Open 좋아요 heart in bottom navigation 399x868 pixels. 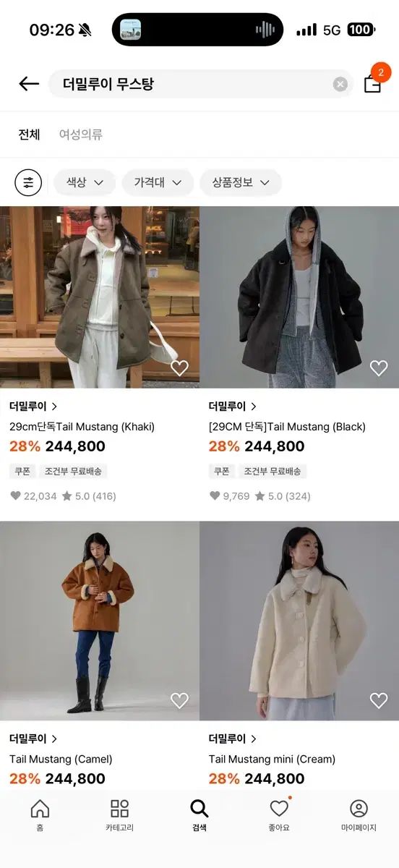[x=279, y=815]
